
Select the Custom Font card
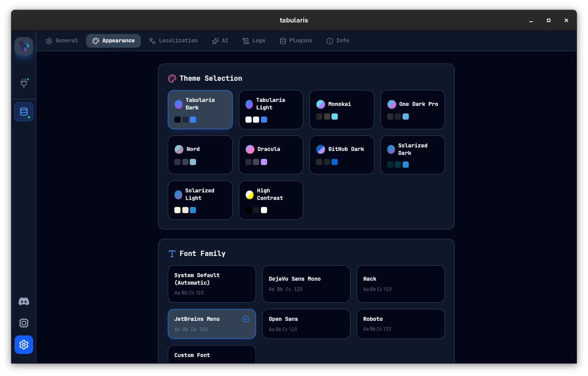[x=211, y=355]
